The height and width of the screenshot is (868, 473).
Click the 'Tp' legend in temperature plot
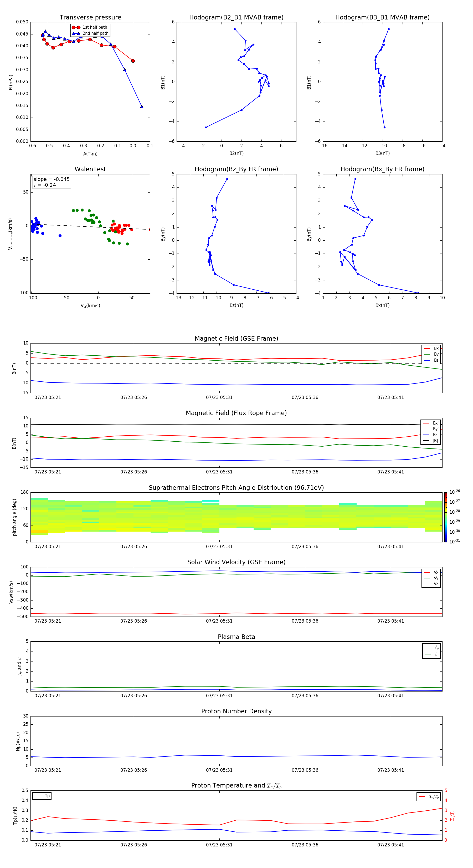(x=42, y=796)
